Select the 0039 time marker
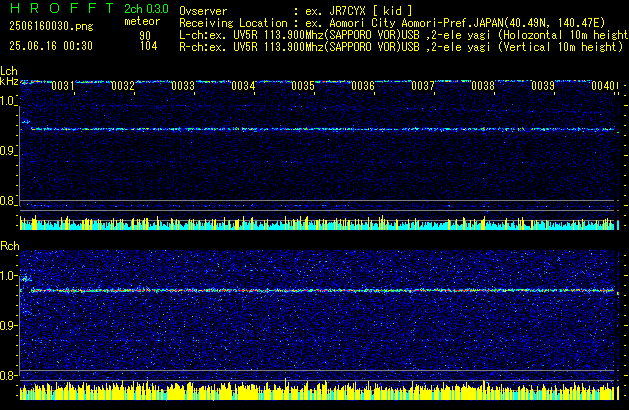Viewport: 629px width, 410px height. [x=543, y=86]
